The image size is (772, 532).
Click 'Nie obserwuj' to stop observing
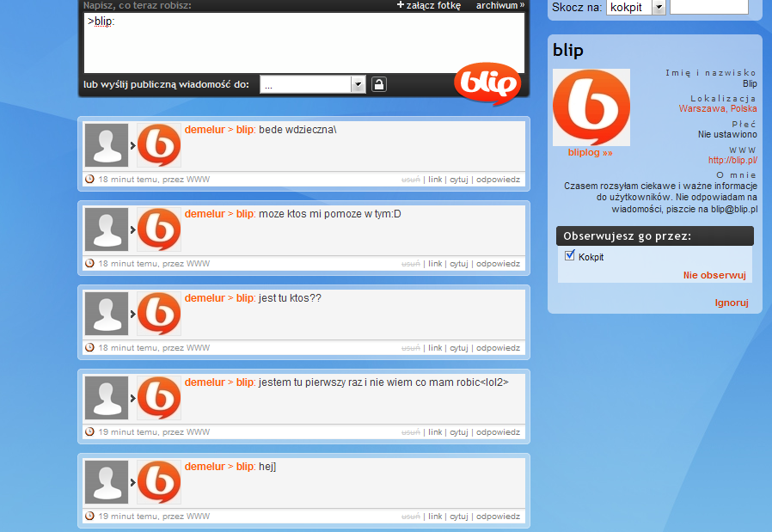[714, 275]
